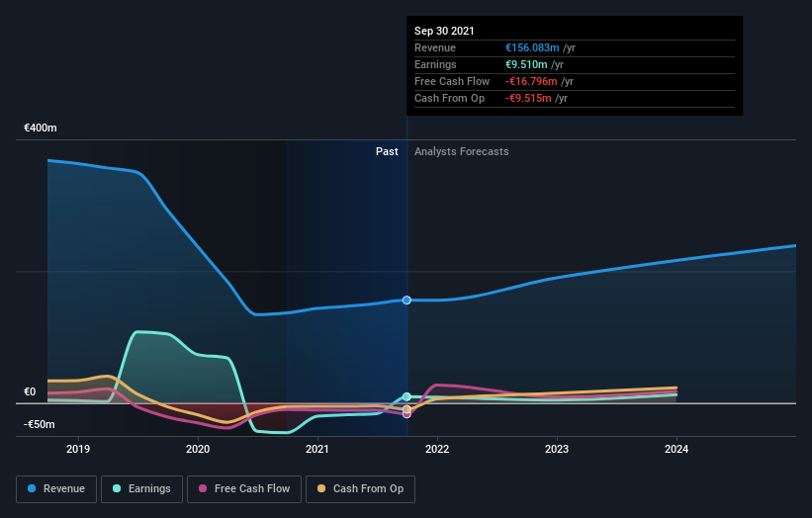Click the €9.510m earnings value
The height and width of the screenshot is (518, 812).
[526, 64]
